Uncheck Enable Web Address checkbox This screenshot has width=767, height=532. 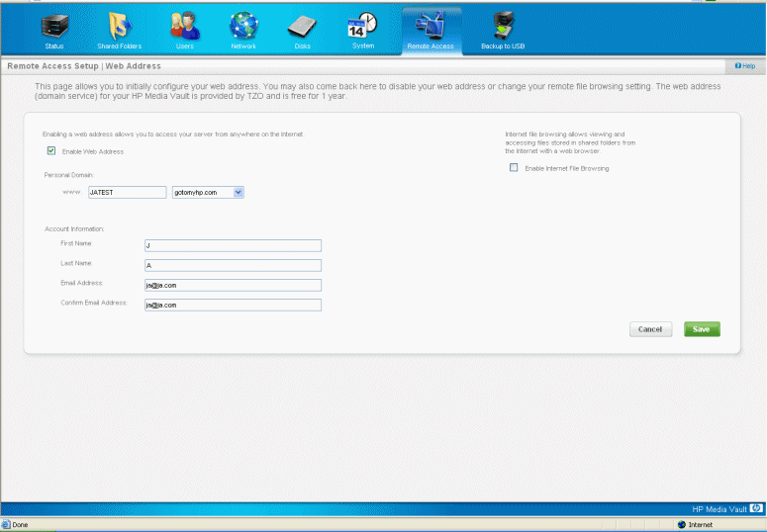click(x=50, y=151)
